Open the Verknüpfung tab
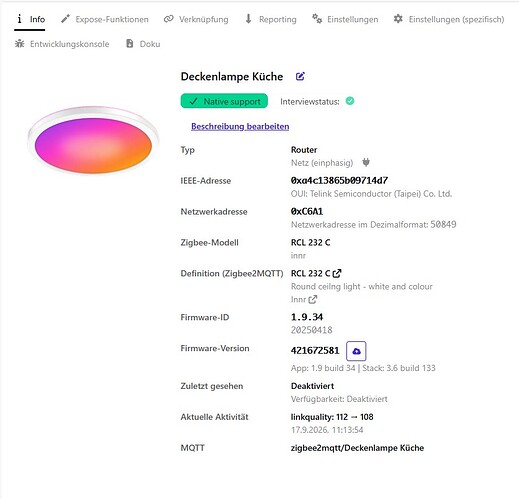This screenshot has height=499, width=519. (x=196, y=19)
